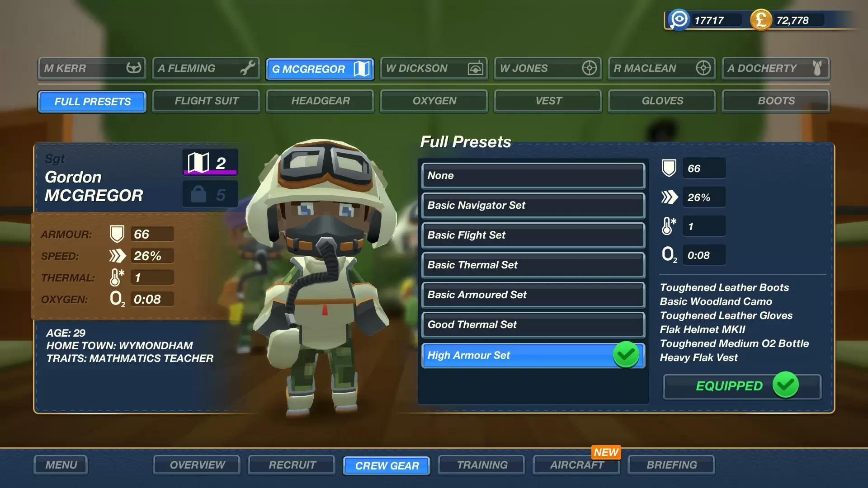Toggle the EQUIPPED green checkmark button
This screenshot has width=868, height=488.
point(787,386)
